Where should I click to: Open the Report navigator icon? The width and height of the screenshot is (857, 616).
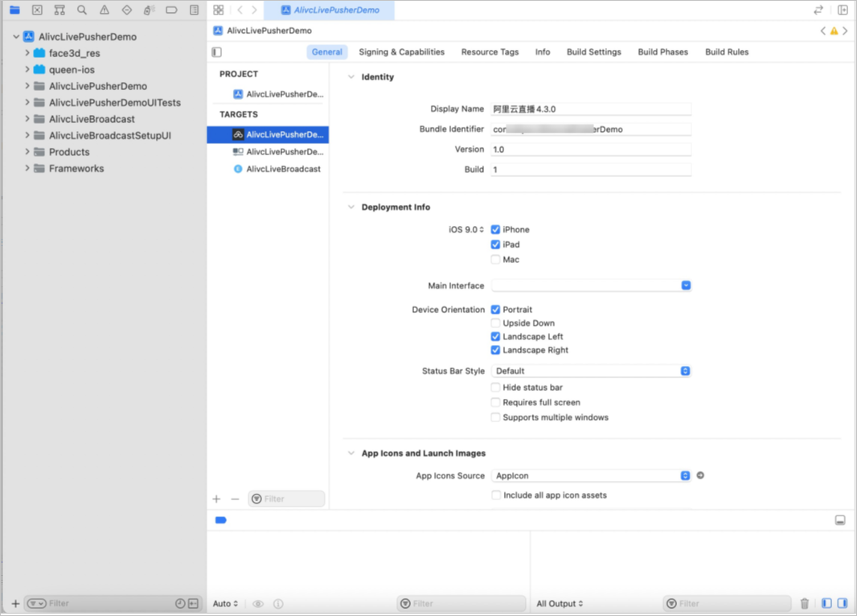click(194, 10)
